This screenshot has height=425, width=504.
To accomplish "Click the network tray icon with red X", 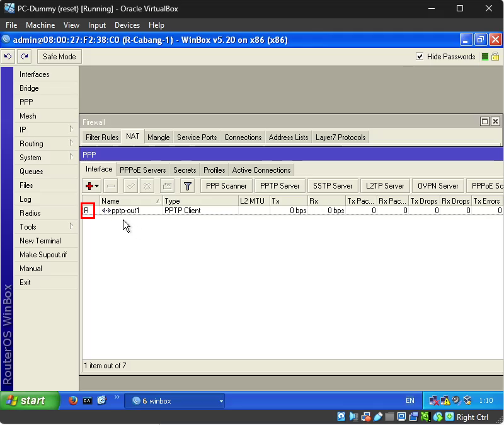I will [434, 401].
